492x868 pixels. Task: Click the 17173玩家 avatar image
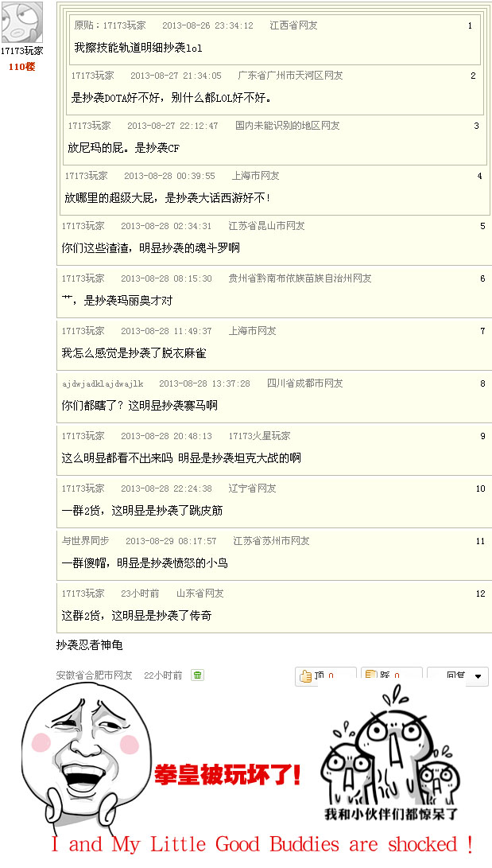click(21, 21)
